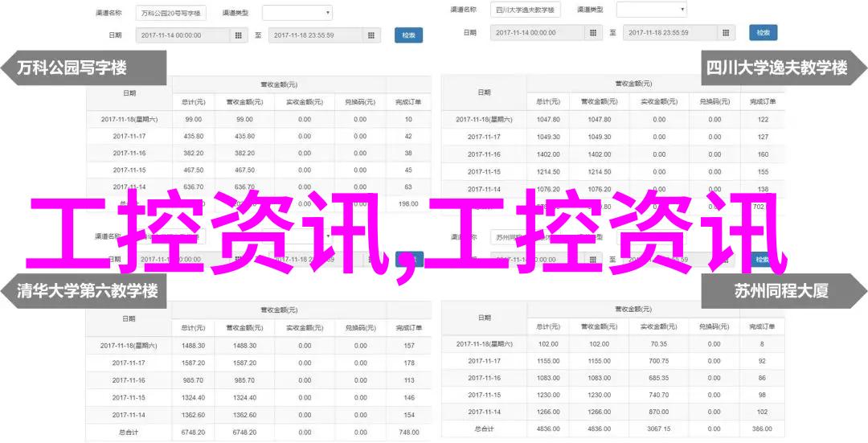Viewport: 868px width, 443px height.
Task: Open end-date calendar icon in 万科公园20号写字楼 panel
Action: pos(371,35)
